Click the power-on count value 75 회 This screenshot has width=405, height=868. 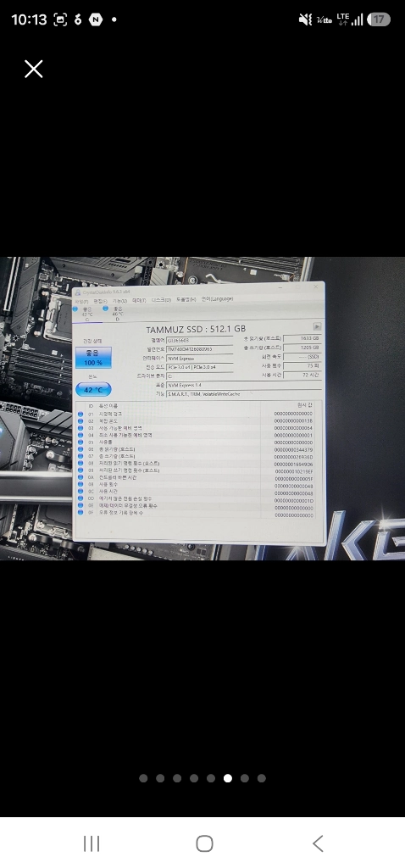302,366
